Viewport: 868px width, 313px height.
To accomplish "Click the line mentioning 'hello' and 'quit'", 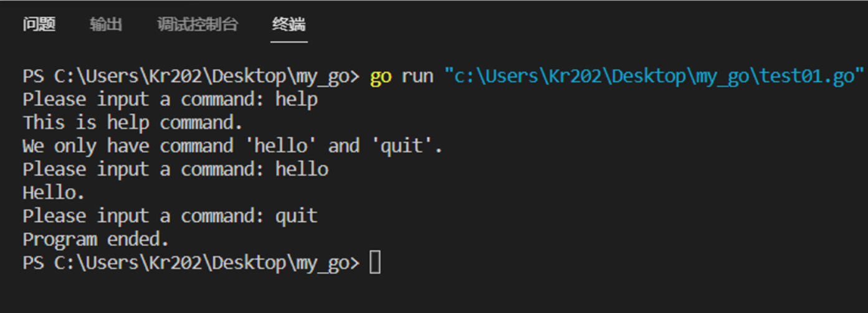I will 232,146.
